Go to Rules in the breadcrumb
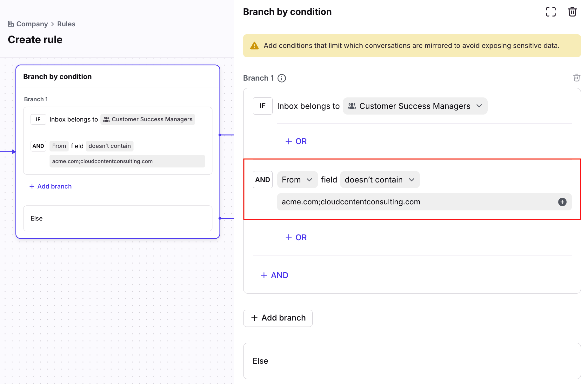This screenshot has width=588, height=384. pos(66,24)
